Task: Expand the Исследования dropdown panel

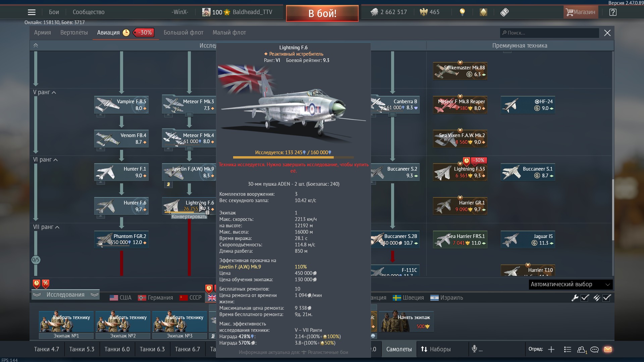Action: tap(65, 295)
